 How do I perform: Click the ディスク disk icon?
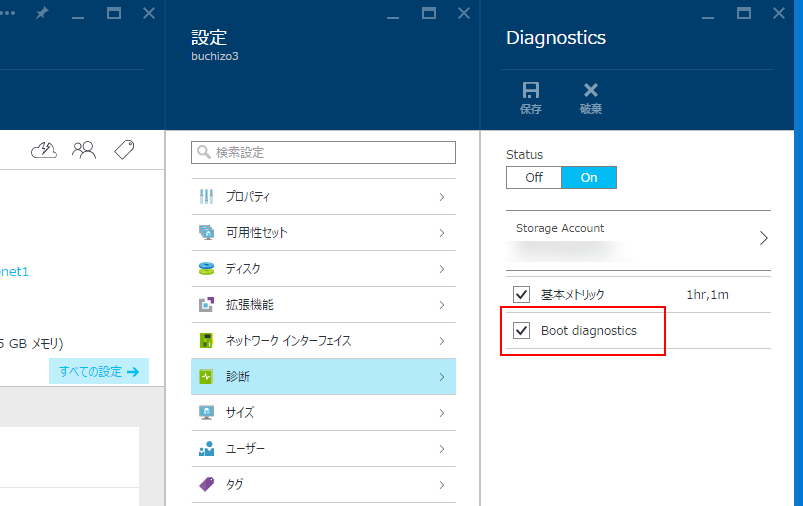coord(206,269)
